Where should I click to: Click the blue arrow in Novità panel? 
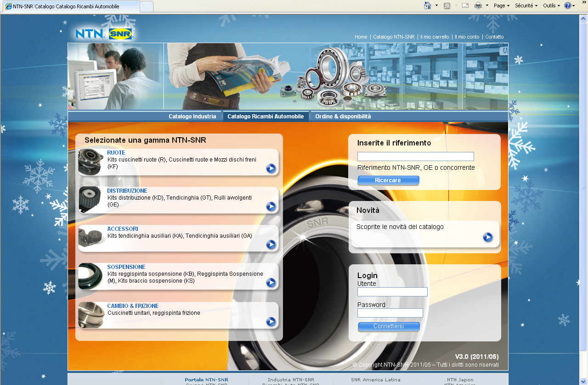(488, 237)
